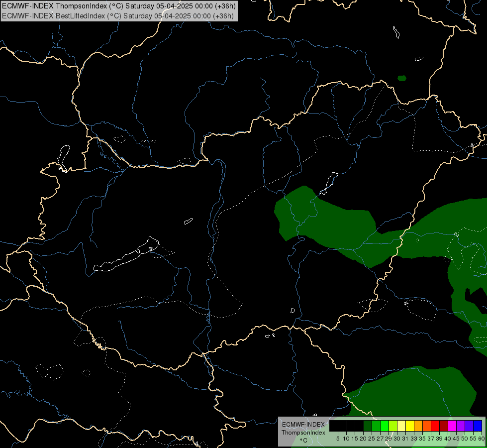Viewport: 487px width, 448px height.
Task: Click the "60" legend scale value
Action: point(482,439)
